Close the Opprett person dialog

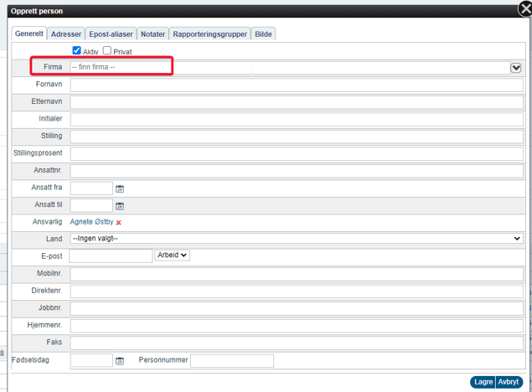tap(525, 9)
